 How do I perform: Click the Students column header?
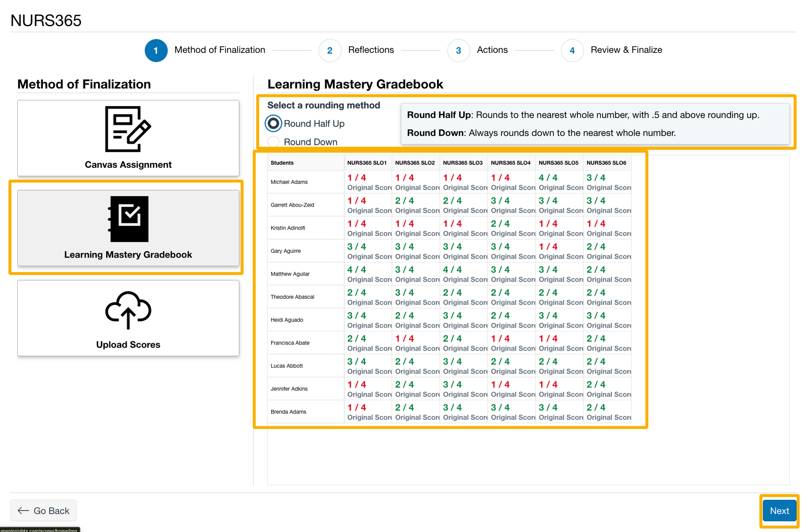[282, 163]
